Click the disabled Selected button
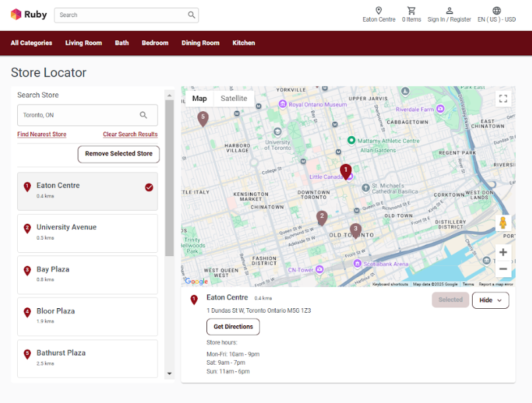532x403 pixels. (x=450, y=300)
